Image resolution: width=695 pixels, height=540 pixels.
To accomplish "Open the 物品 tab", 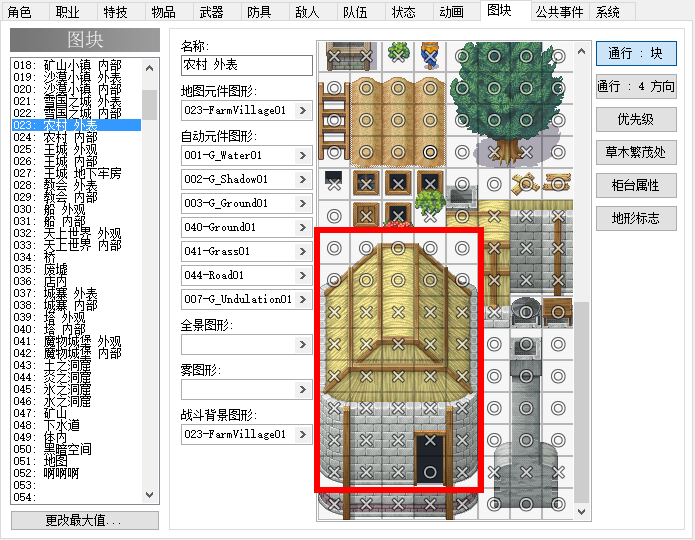I will coord(164,11).
